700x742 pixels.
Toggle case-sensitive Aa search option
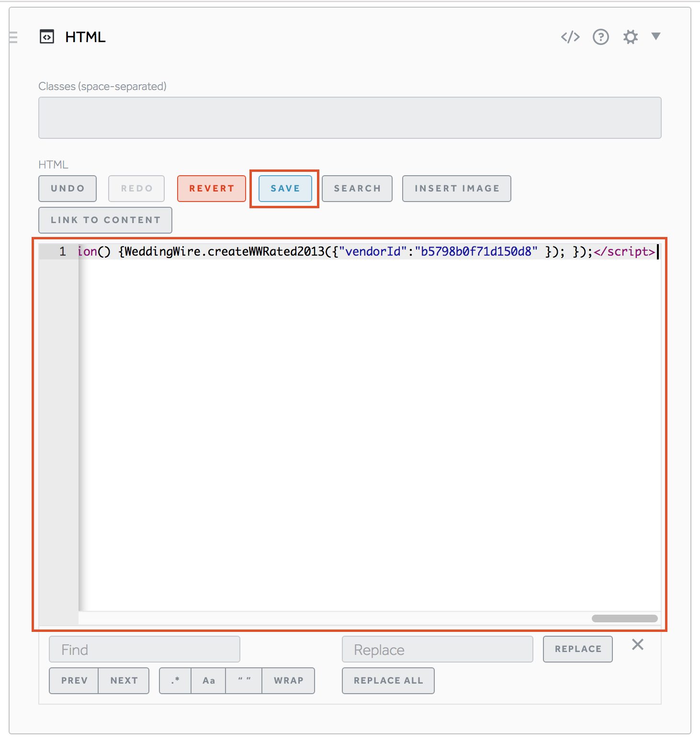click(208, 680)
